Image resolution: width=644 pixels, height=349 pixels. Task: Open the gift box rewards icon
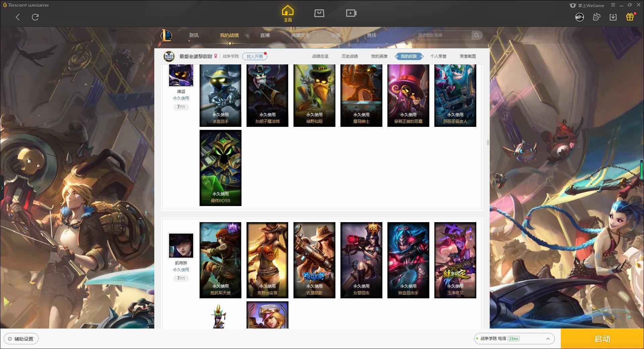tap(630, 17)
